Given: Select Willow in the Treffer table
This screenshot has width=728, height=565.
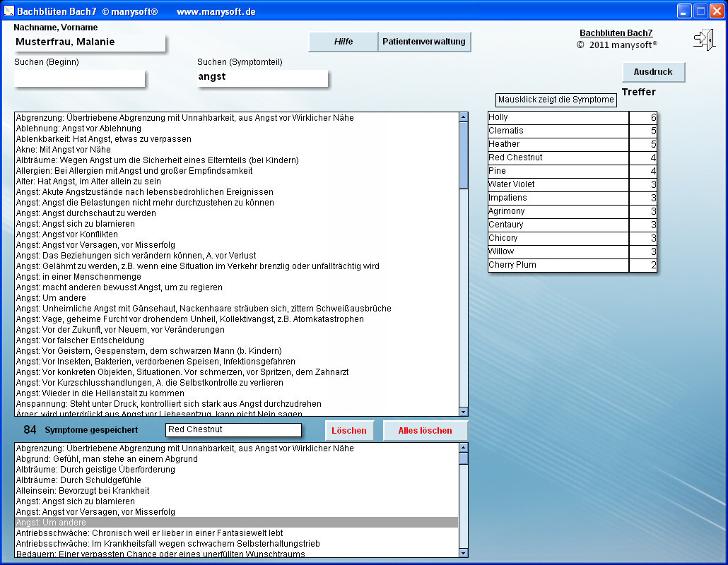Looking at the screenshot, I should pos(558,252).
